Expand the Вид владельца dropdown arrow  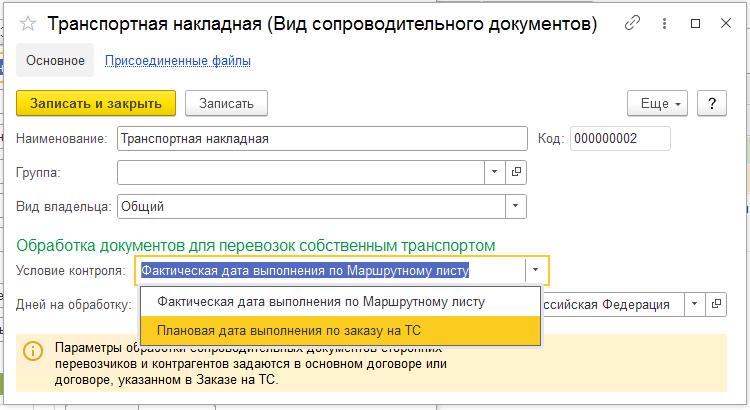pos(516,206)
